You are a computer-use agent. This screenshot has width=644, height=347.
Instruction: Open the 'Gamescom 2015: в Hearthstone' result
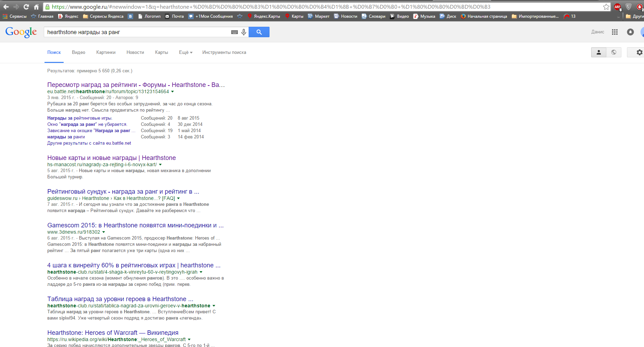[x=135, y=225]
